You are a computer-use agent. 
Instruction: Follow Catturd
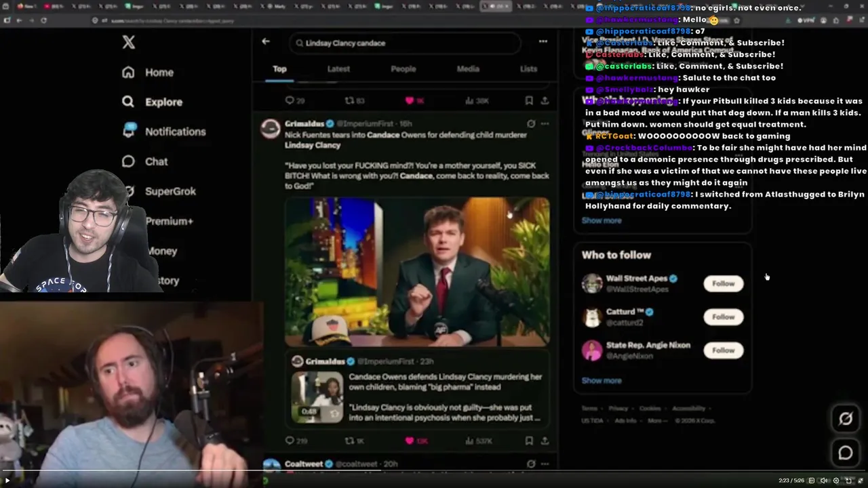[x=723, y=317]
